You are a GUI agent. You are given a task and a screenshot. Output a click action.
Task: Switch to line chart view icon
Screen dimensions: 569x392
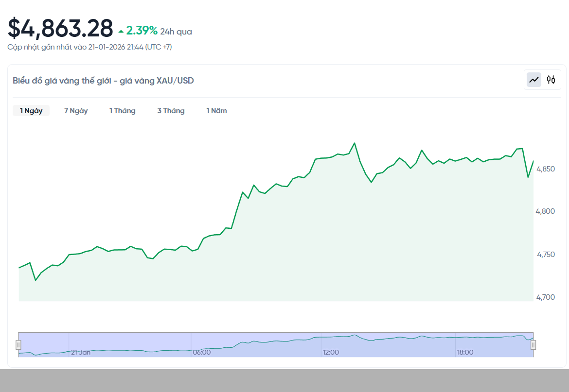pyautogui.click(x=534, y=80)
